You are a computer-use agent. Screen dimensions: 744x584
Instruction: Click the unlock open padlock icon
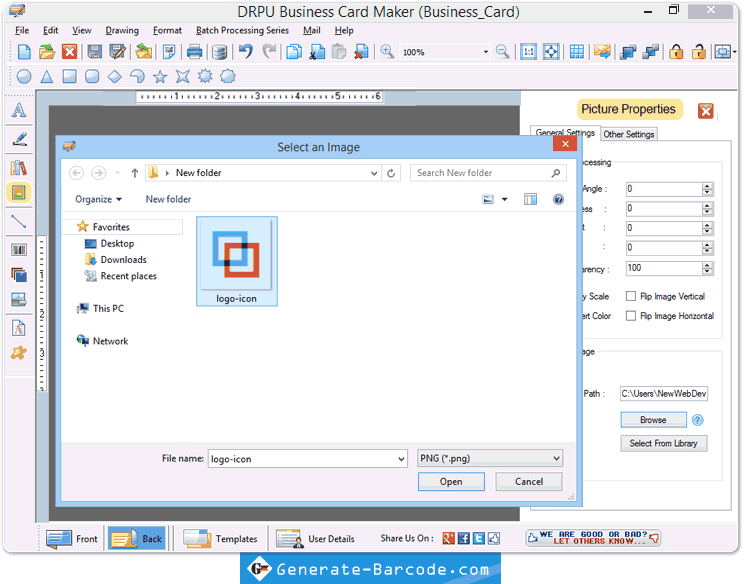pos(698,52)
